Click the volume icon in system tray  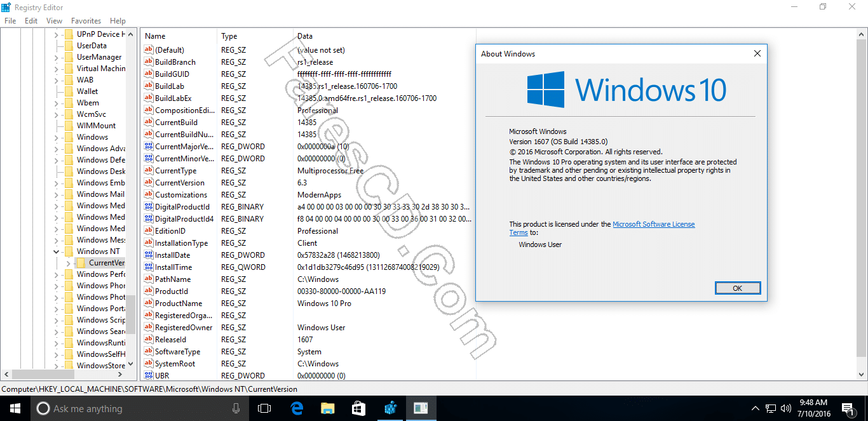point(786,408)
